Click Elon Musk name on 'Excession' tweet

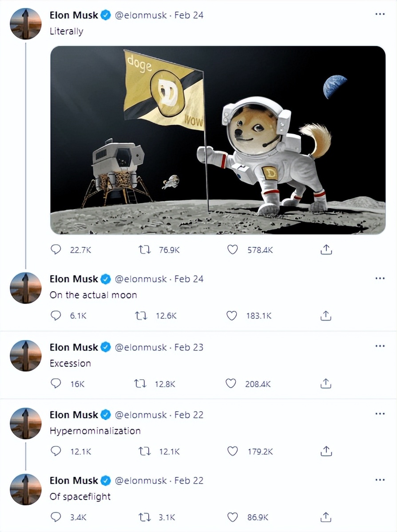point(74,347)
